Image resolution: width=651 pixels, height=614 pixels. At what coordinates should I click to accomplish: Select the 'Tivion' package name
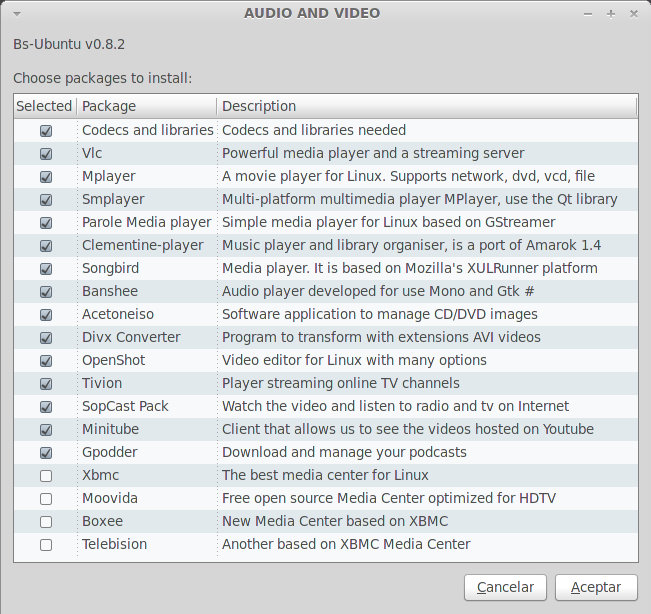coord(102,383)
